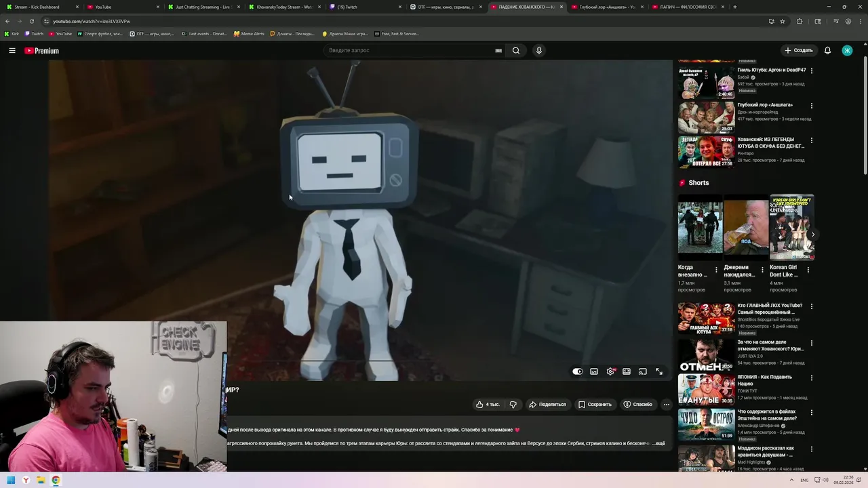
Task: Cast the video to a TV
Action: 643,371
